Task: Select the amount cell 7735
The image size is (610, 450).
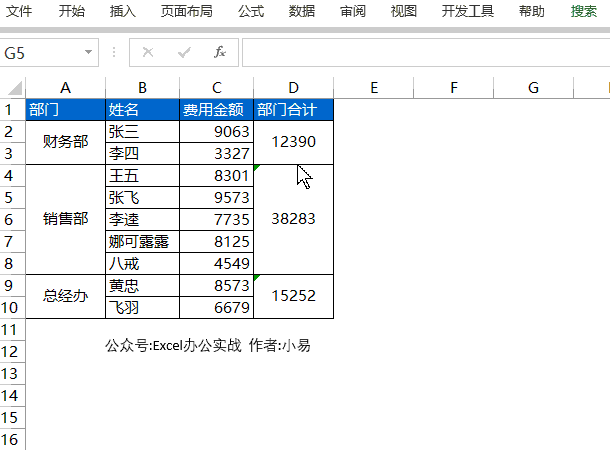Action: click(216, 219)
